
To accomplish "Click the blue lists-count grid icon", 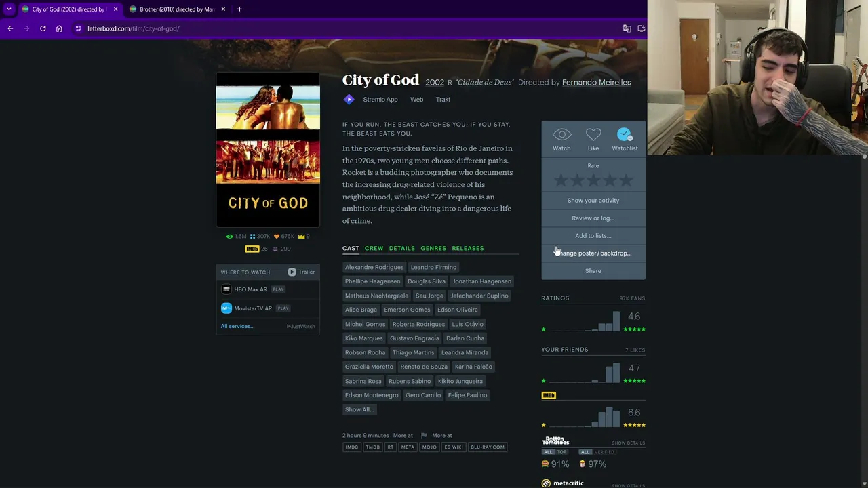I will [x=252, y=237].
